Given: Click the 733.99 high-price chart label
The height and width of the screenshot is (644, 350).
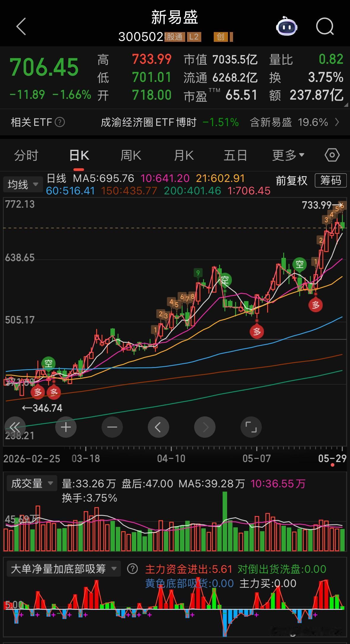Looking at the screenshot, I should click(316, 205).
